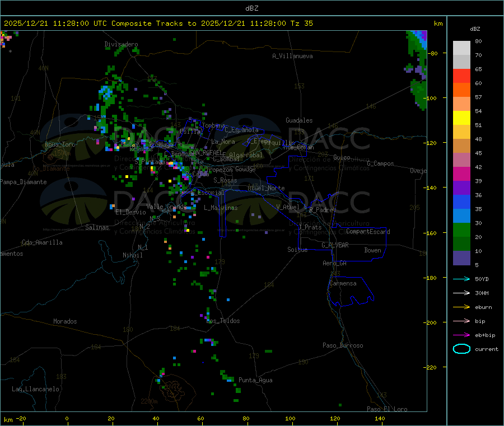Click the Divisadero map label
The image size is (504, 426).
tap(121, 44)
